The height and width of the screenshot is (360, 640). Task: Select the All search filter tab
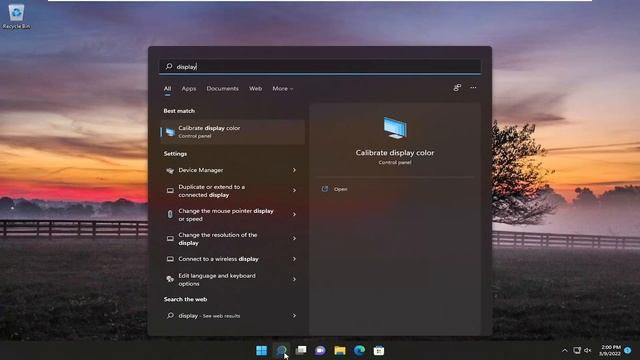pos(167,89)
